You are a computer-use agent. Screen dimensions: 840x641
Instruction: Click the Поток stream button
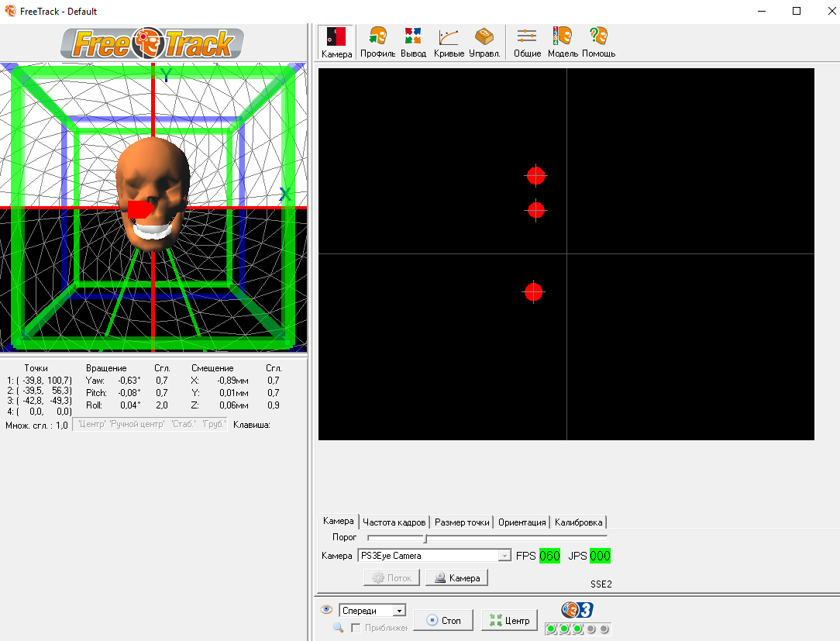tap(391, 577)
